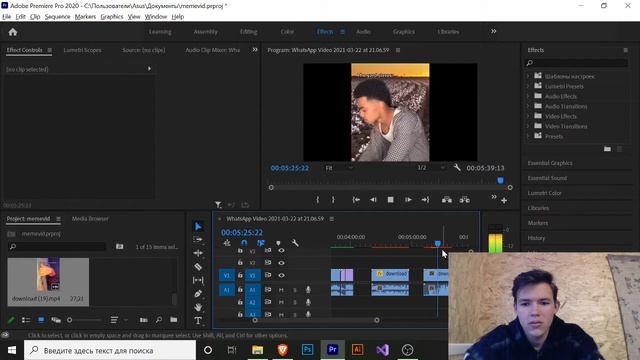
Task: Toggle V1 track output eye
Action: coord(281,275)
